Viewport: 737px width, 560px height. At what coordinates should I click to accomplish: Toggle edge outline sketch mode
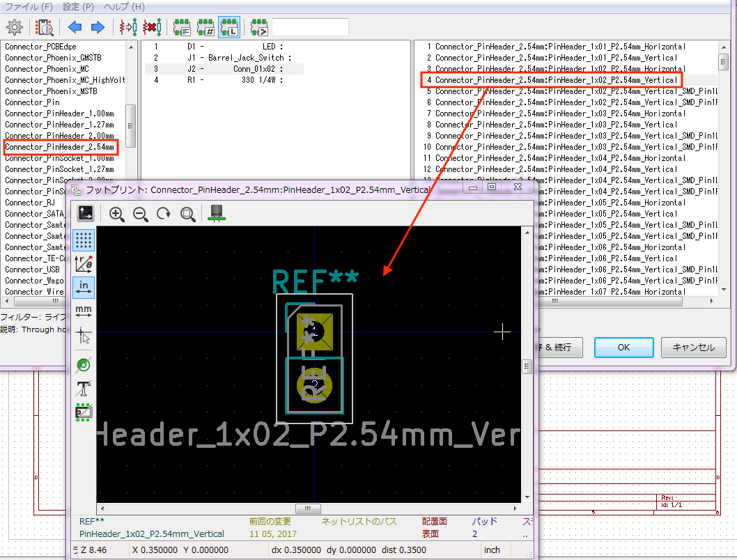tap(84, 412)
